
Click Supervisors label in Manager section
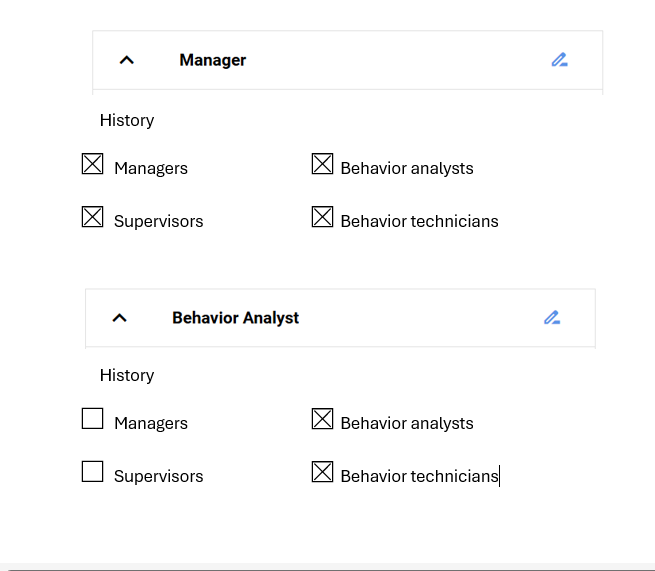coord(159,221)
